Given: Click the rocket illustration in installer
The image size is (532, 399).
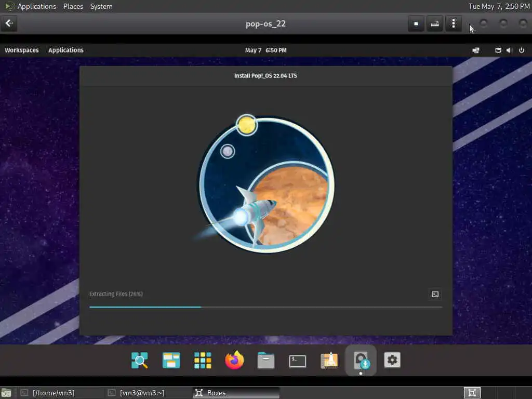Looking at the screenshot, I should coord(265,184).
